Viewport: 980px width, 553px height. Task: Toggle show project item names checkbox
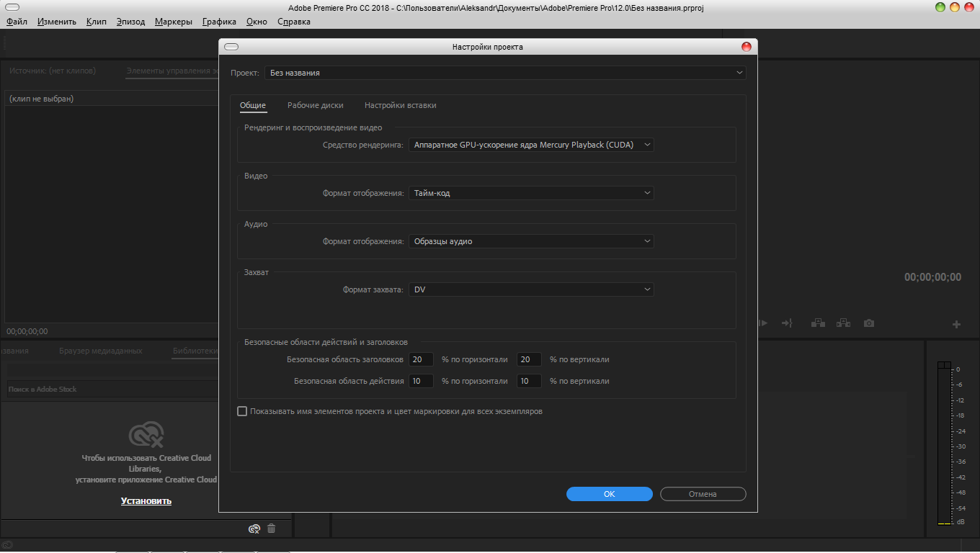click(242, 411)
